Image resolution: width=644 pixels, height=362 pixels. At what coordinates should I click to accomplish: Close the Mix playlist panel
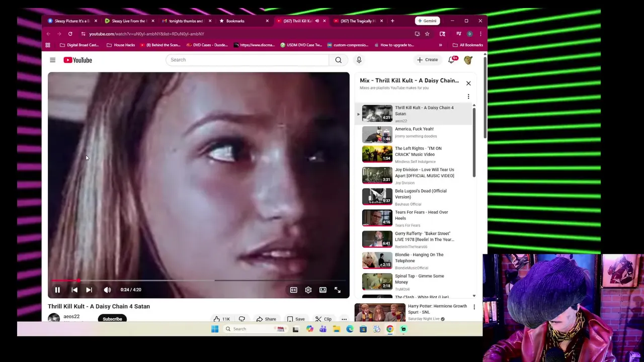click(x=468, y=83)
